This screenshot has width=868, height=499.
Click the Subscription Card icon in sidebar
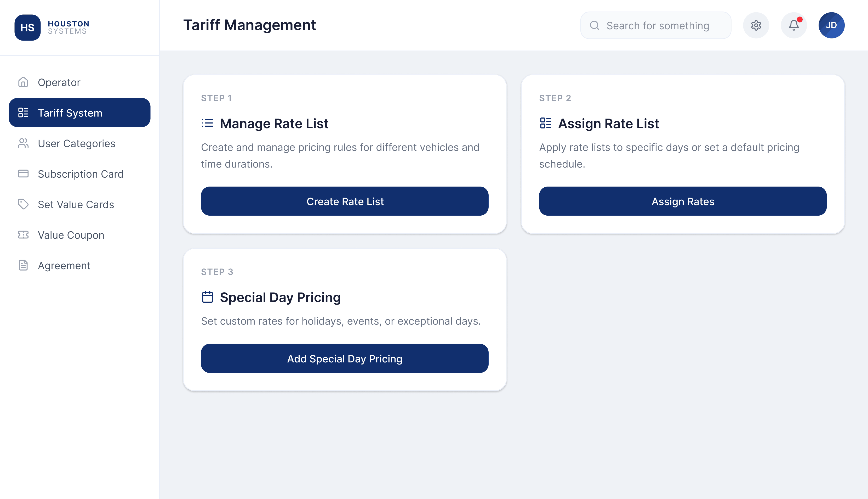coord(23,174)
